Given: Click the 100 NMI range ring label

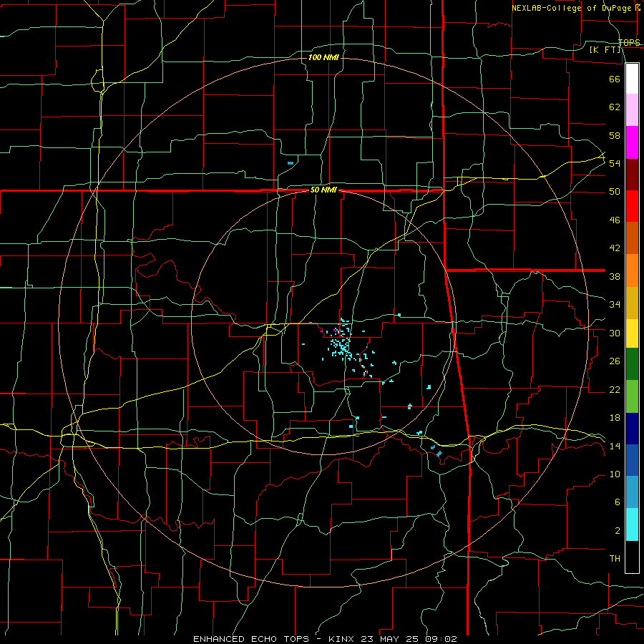Looking at the screenshot, I should pyautogui.click(x=323, y=57).
